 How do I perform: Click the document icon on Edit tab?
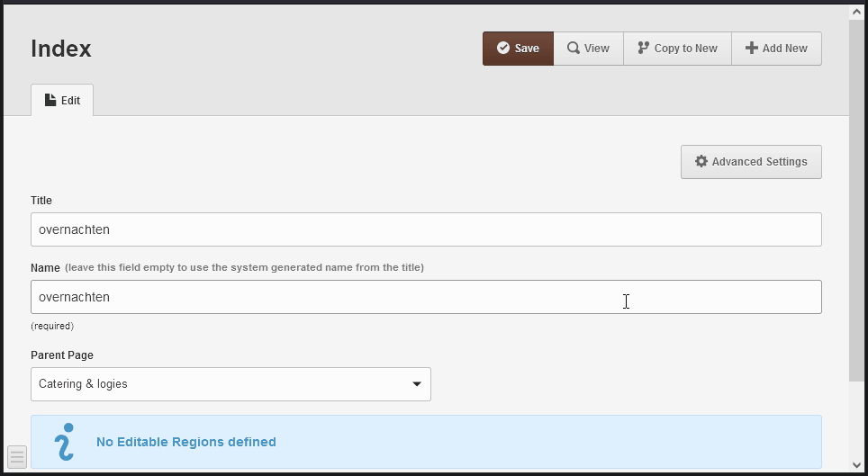point(50,100)
